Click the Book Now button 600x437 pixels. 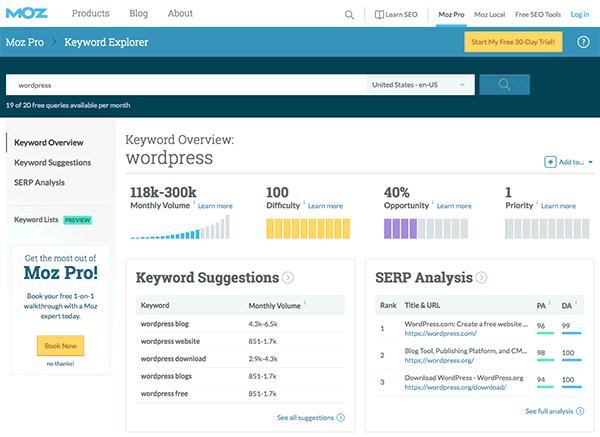pyautogui.click(x=60, y=346)
